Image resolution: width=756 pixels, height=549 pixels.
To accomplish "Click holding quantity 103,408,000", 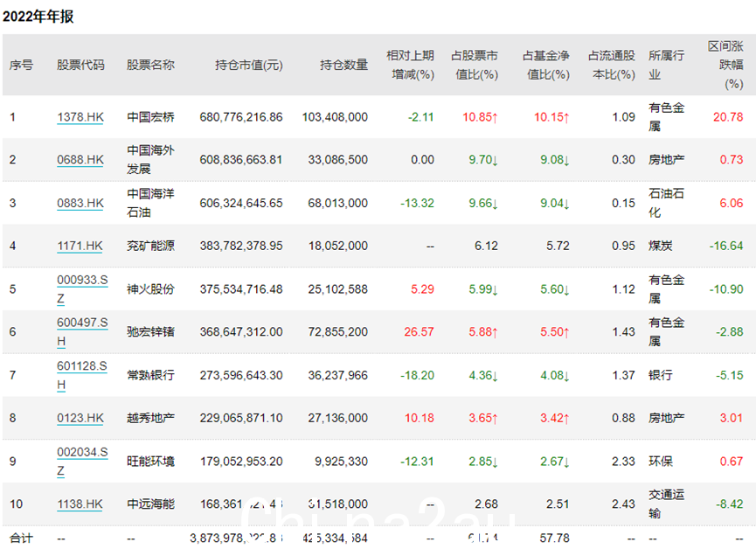I will tap(335, 117).
